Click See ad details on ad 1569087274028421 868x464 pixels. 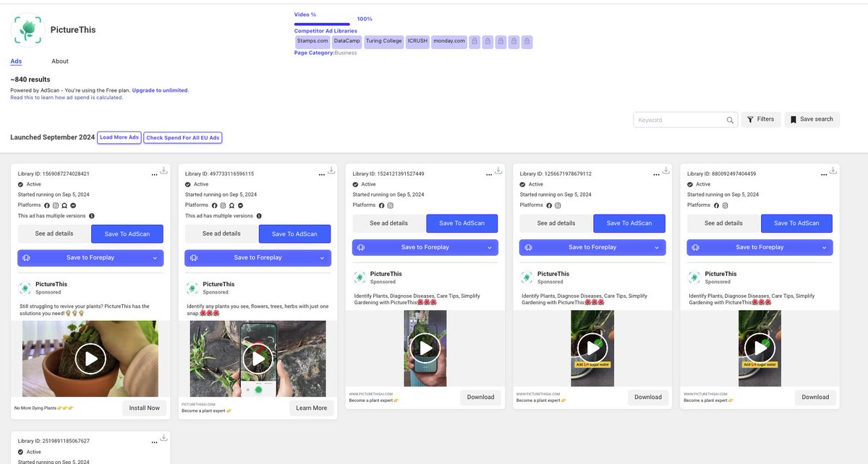tap(54, 233)
